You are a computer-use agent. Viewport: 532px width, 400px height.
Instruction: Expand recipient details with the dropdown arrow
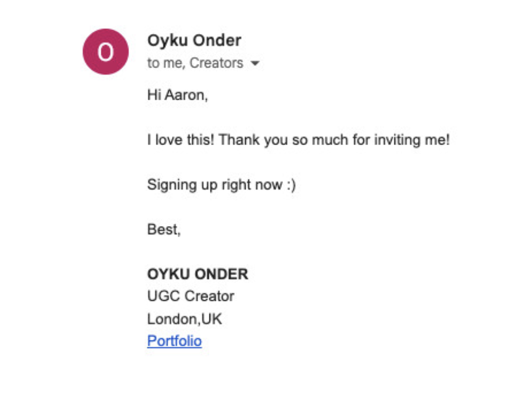255,63
